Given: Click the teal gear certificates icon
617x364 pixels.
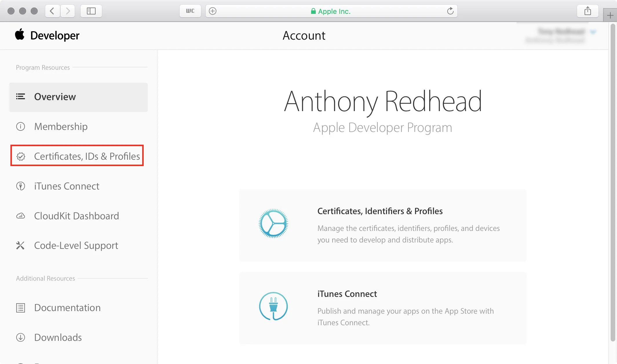Looking at the screenshot, I should click(x=273, y=223).
